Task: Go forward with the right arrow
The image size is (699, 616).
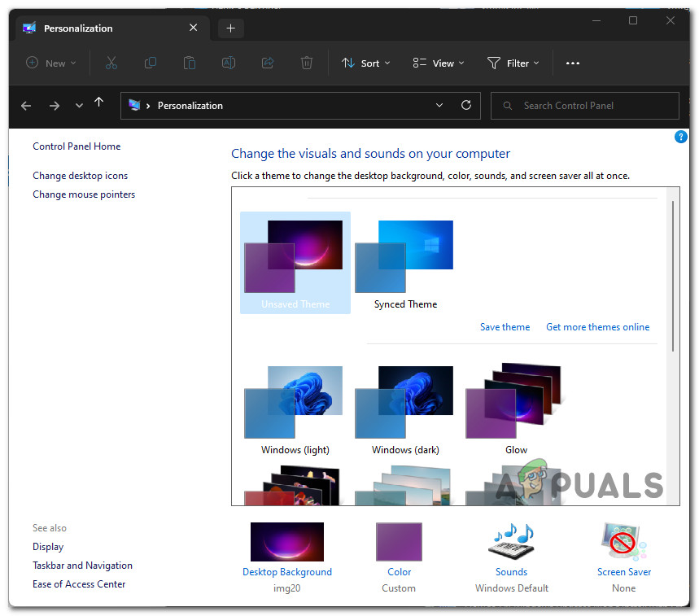Action: click(55, 106)
